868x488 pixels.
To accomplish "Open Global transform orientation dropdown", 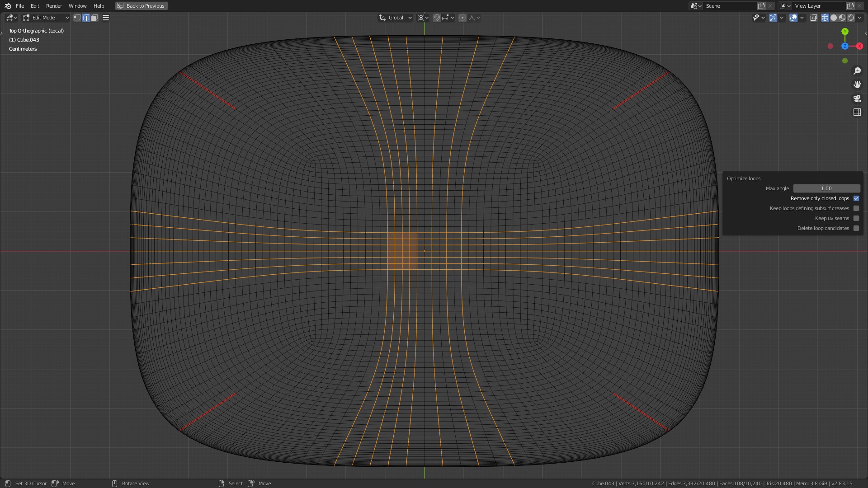I will pyautogui.click(x=396, y=18).
